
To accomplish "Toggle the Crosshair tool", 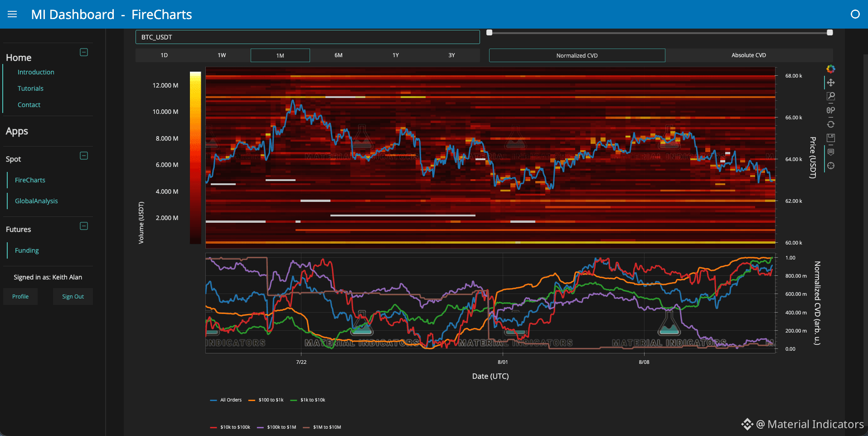I will click(830, 166).
